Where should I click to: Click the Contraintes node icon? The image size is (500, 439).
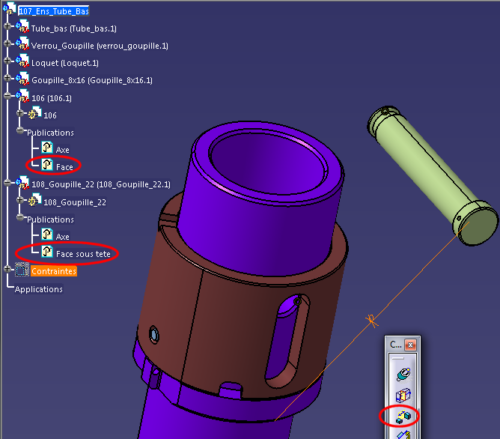click(22, 270)
